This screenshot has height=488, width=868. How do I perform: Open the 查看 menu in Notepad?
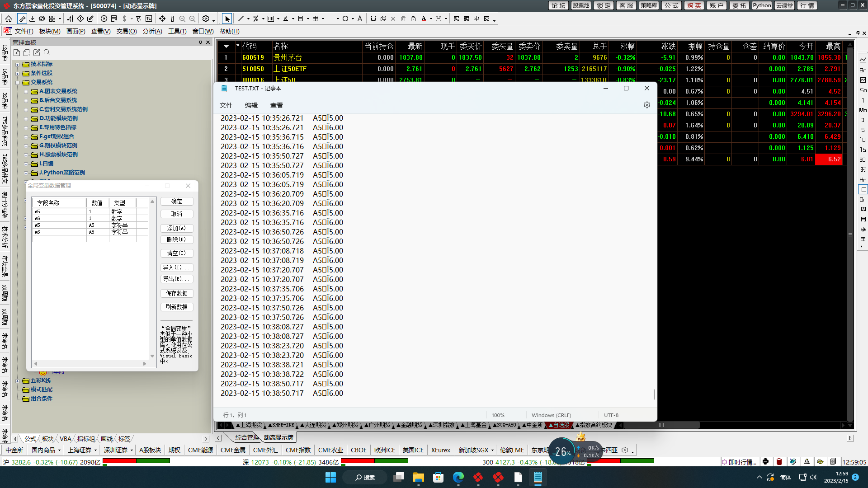point(277,105)
